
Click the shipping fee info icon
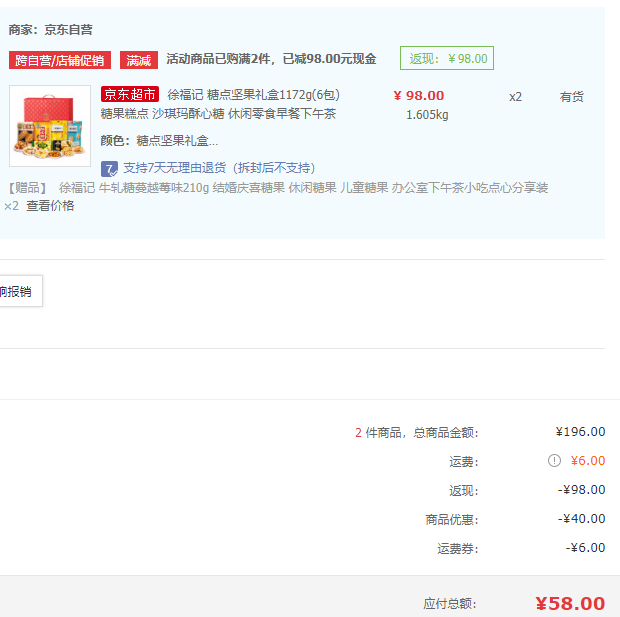point(554,460)
